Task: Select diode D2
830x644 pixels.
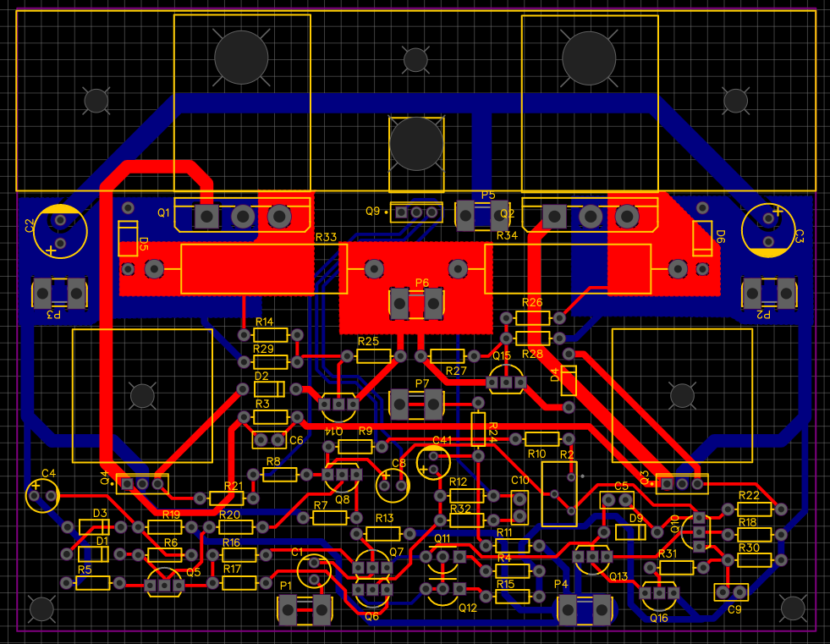Action: pos(269,389)
